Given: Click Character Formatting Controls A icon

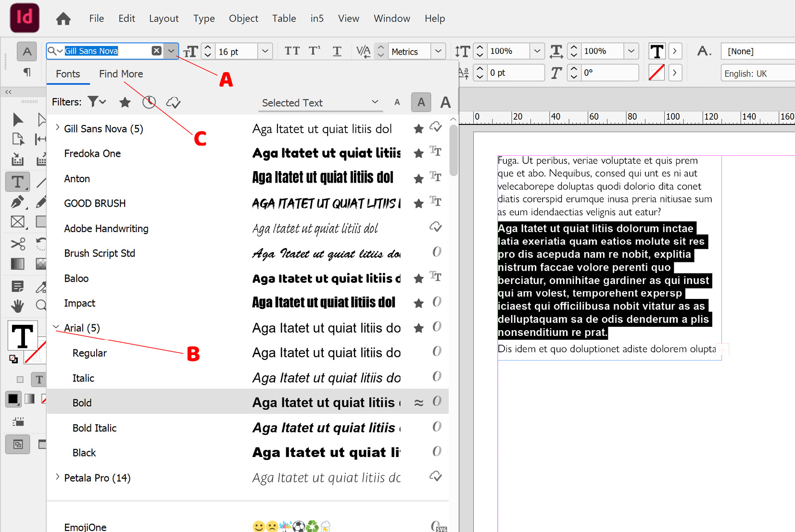Looking at the screenshot, I should 27,51.
